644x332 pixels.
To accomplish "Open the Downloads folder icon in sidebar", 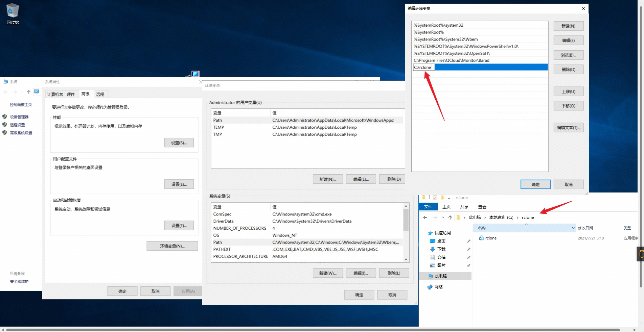I will [432, 249].
